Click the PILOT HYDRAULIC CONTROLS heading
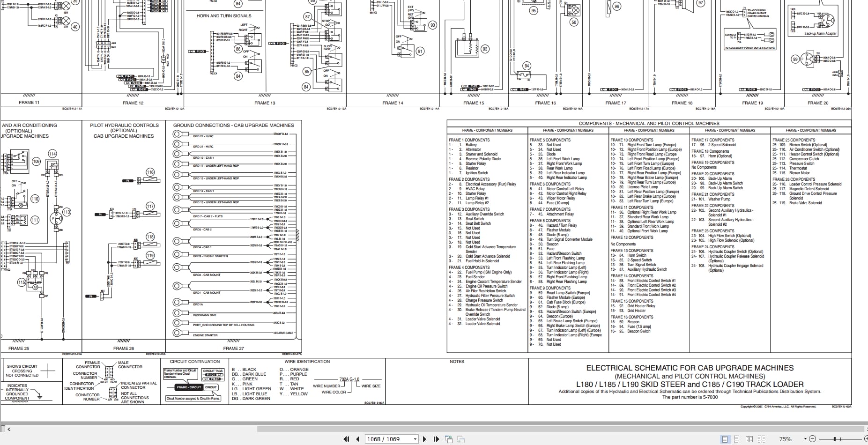Image resolution: width=868 pixels, height=445 pixels. (124, 125)
